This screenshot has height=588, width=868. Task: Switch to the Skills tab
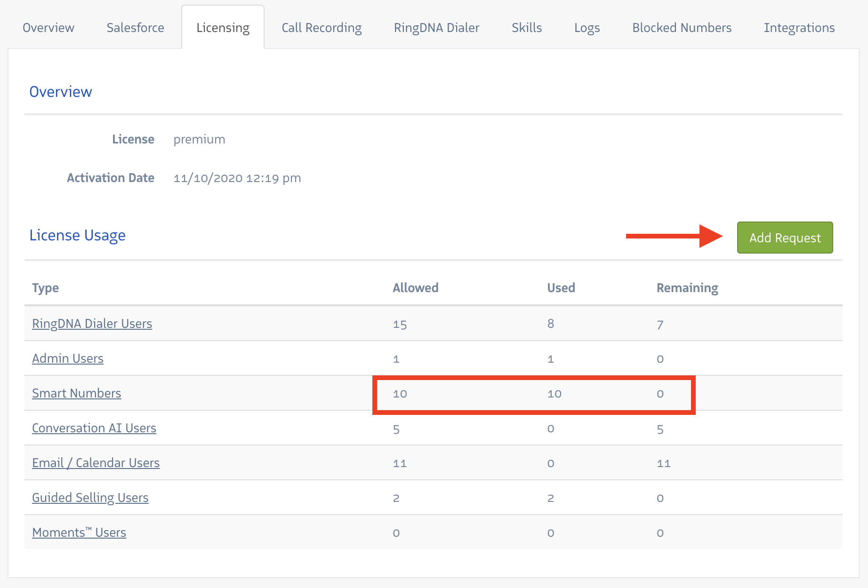click(x=527, y=28)
